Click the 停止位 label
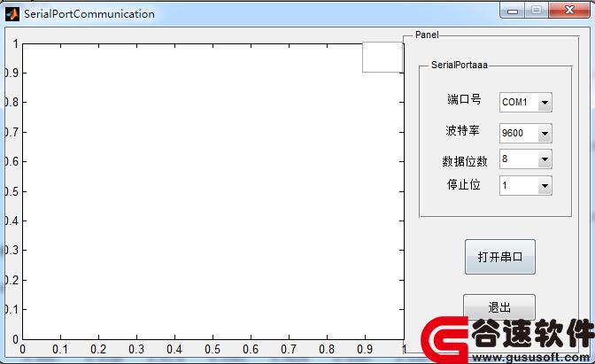This screenshot has height=364, width=595. pyautogui.click(x=464, y=185)
